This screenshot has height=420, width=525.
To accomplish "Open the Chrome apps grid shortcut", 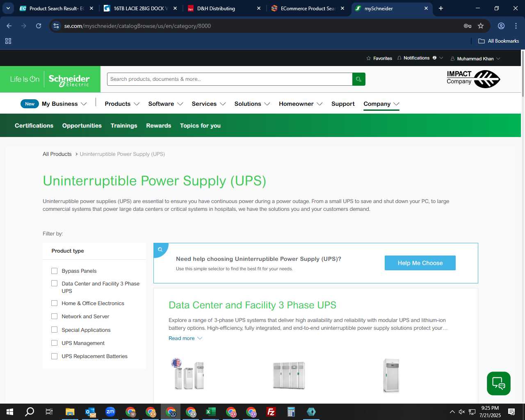I will point(8,41).
